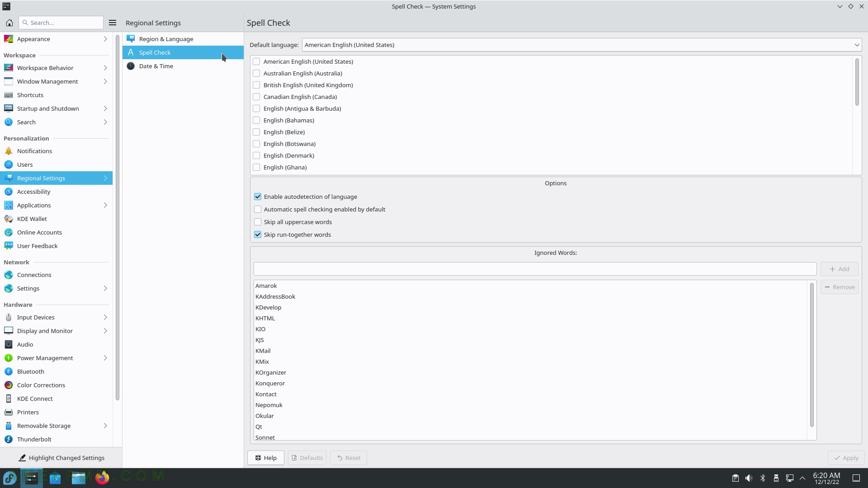Open the Shortcuts keyboard icon
The width and height of the screenshot is (868, 488).
pyautogui.click(x=9, y=95)
